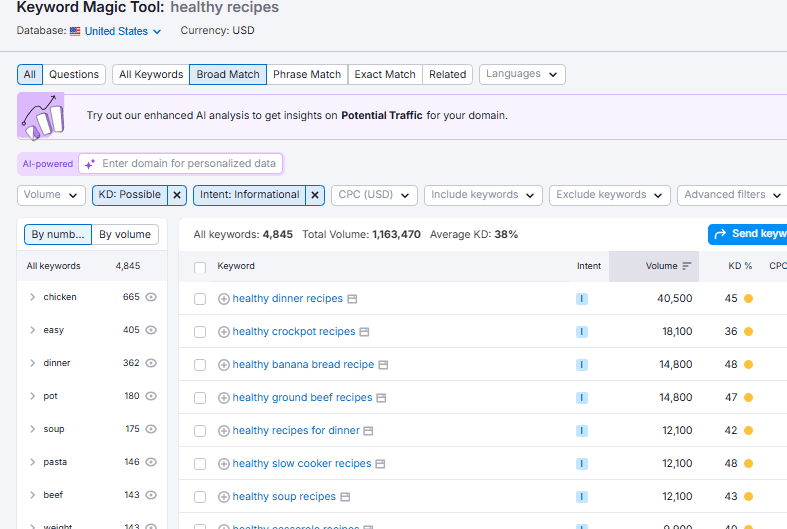Click the Enter domain for personalized data field
The width and height of the screenshot is (787, 529).
(x=181, y=164)
